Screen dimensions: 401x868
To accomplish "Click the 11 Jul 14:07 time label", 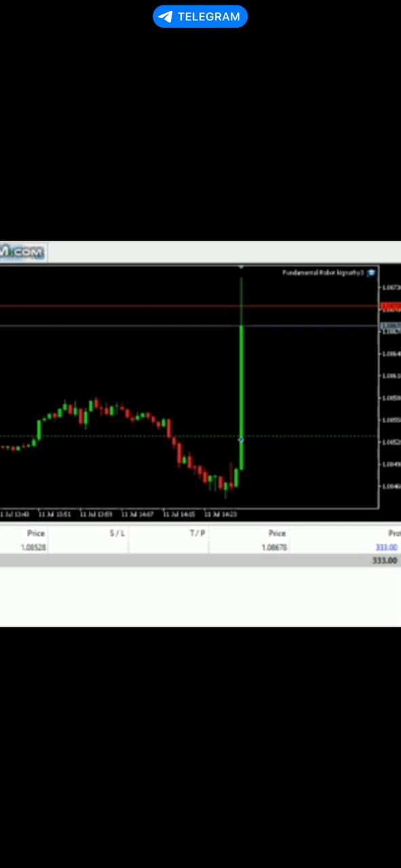I will [x=138, y=515].
